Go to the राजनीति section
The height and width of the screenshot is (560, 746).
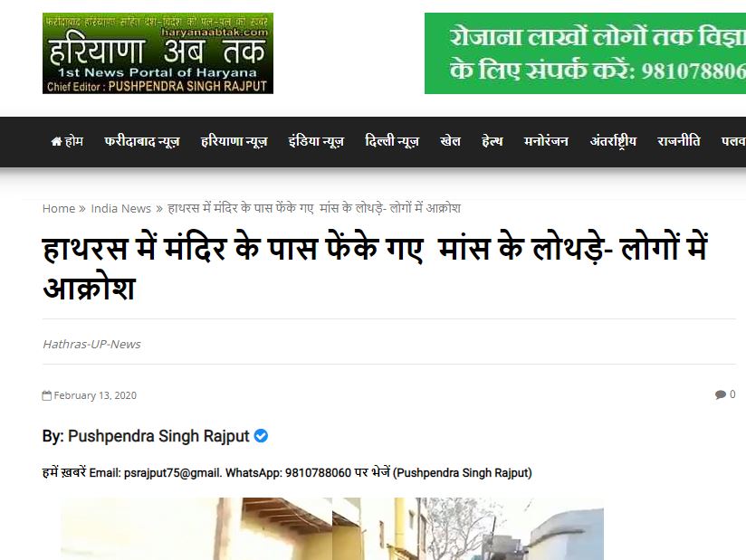[678, 141]
